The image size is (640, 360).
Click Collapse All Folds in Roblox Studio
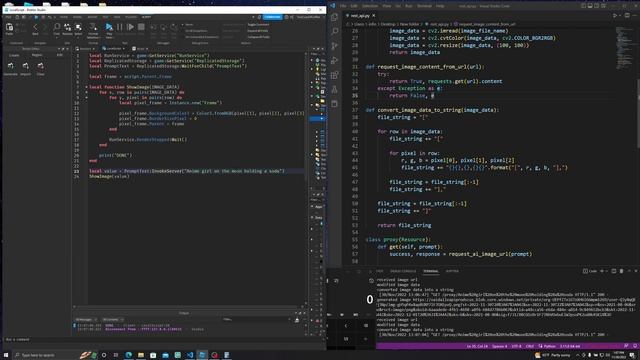pyautogui.click(x=258, y=37)
